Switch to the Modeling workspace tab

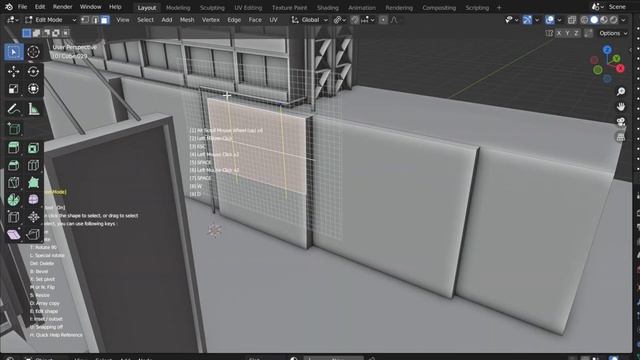coord(178,7)
